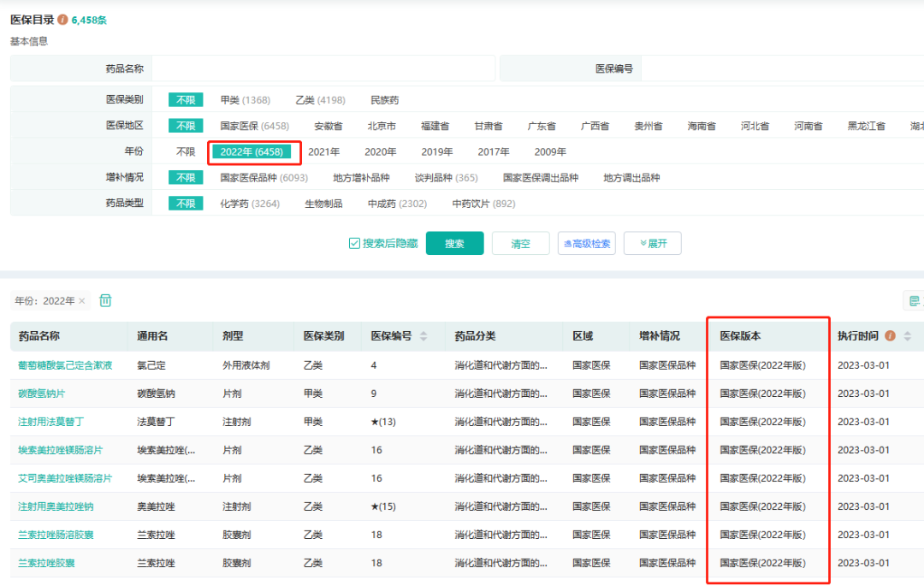Select 甲类 (1368) in 医保类别
The image size is (924, 586).
(x=245, y=100)
